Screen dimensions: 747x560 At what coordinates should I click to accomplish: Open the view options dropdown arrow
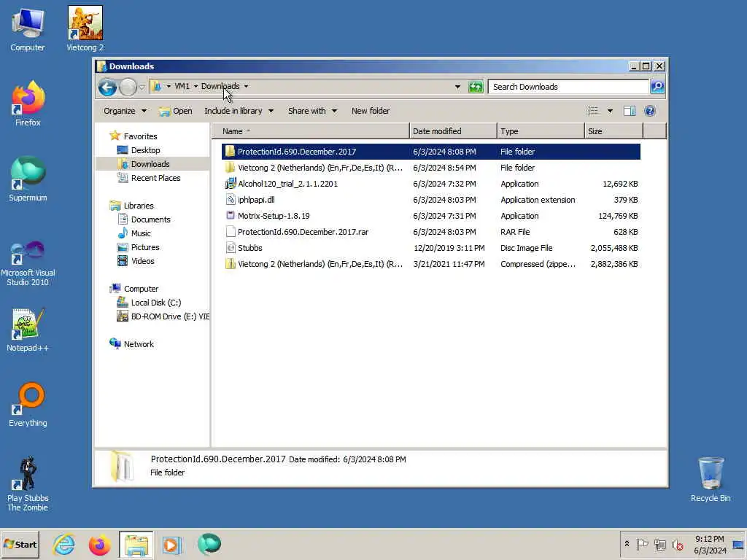[610, 111]
